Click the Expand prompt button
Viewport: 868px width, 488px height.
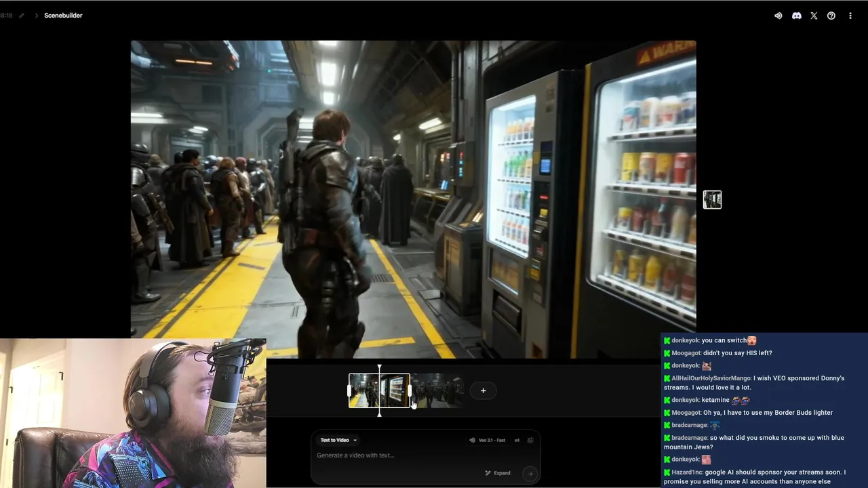point(498,473)
